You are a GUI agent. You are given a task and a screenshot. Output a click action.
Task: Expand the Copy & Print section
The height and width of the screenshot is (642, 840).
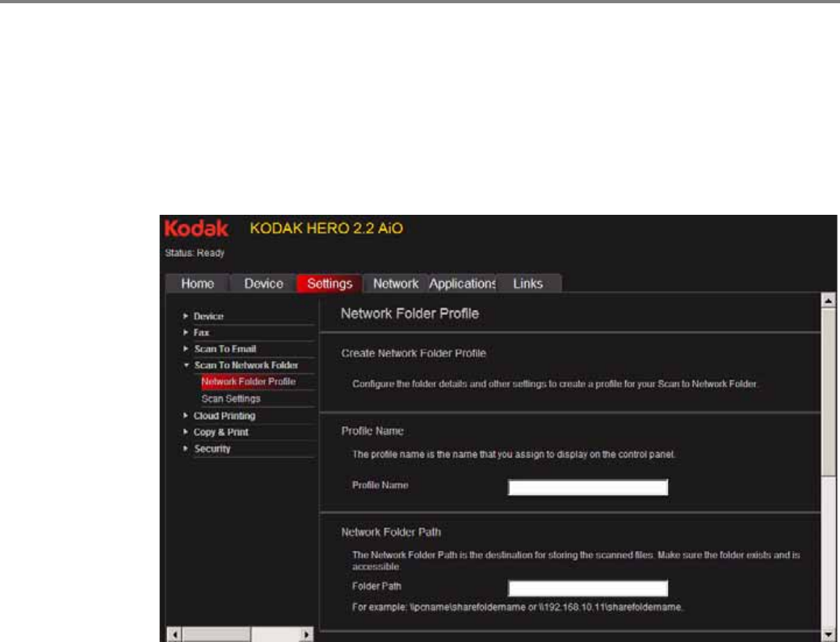tap(185, 431)
